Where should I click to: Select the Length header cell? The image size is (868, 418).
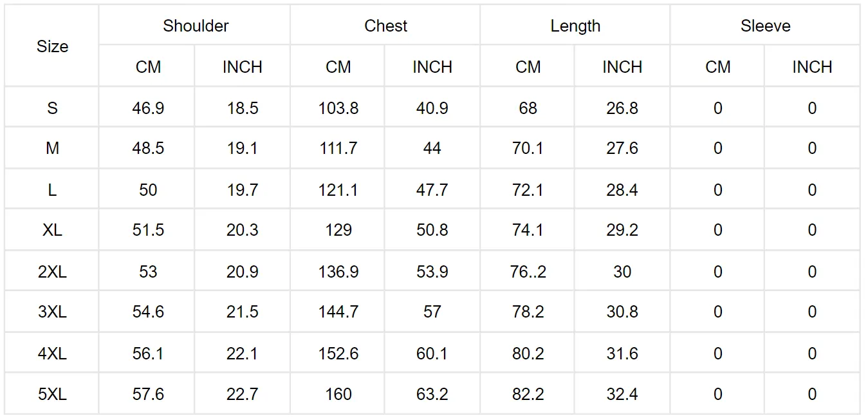coord(575,26)
